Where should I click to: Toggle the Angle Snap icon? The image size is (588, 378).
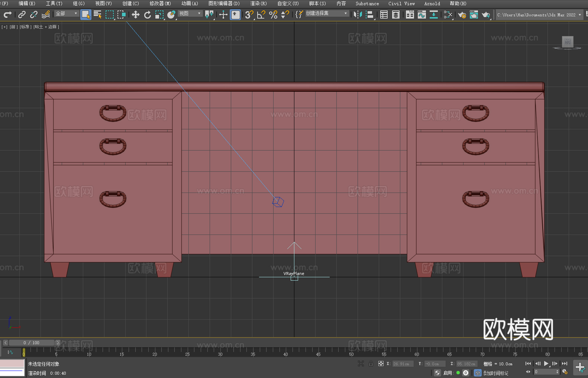[x=261, y=14]
